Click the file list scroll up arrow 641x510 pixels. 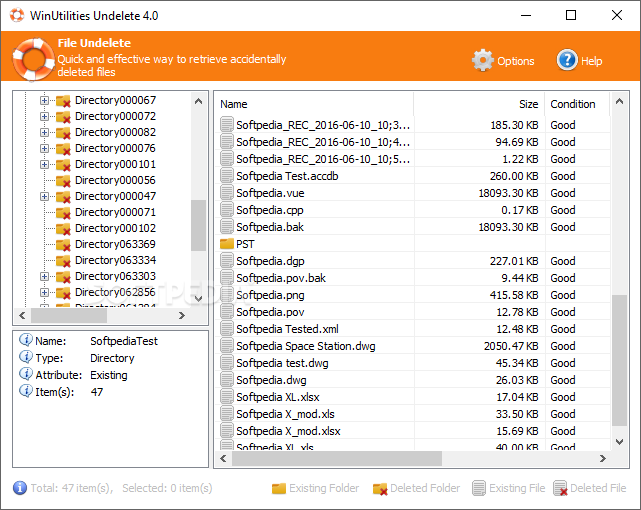coord(619,101)
